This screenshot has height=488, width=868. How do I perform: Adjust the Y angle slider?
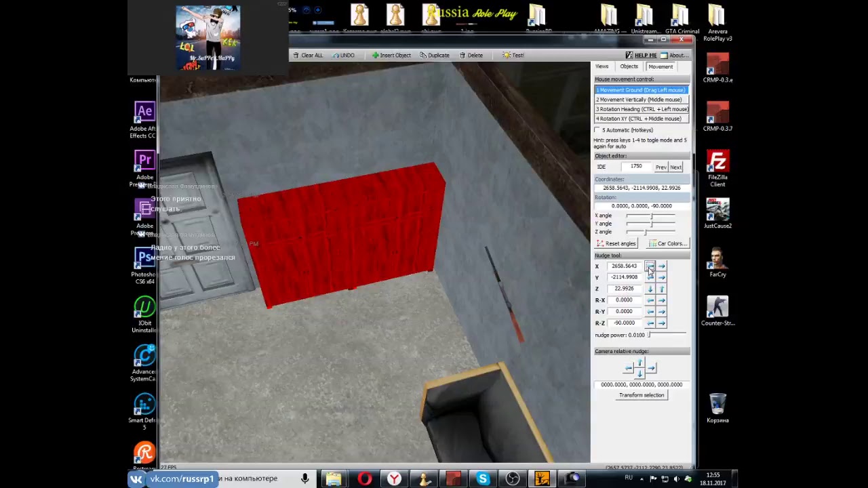coord(650,224)
